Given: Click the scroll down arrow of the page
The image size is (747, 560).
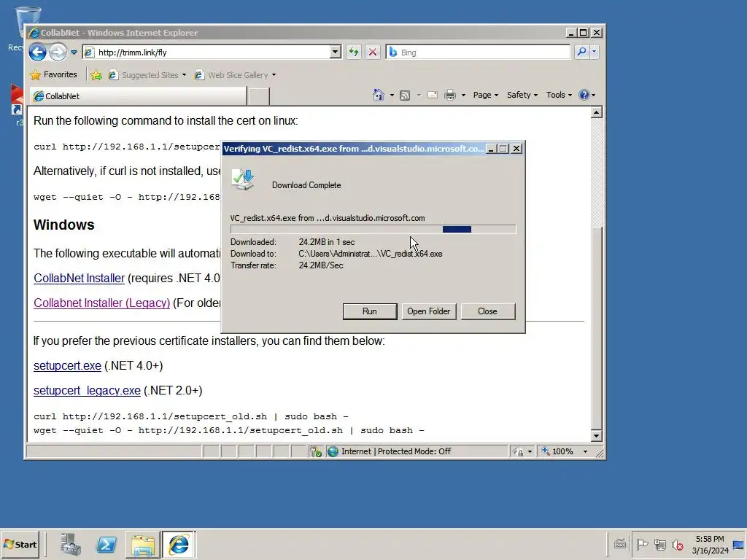Looking at the screenshot, I should 597,435.
